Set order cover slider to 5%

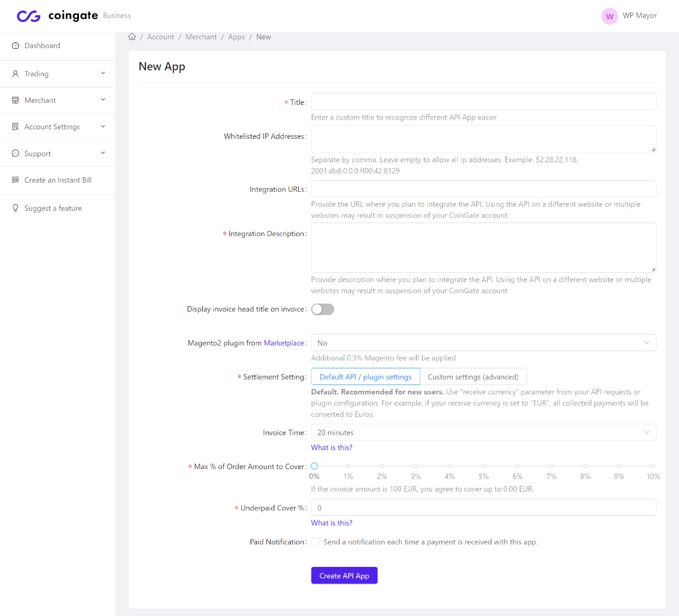pyautogui.click(x=484, y=466)
